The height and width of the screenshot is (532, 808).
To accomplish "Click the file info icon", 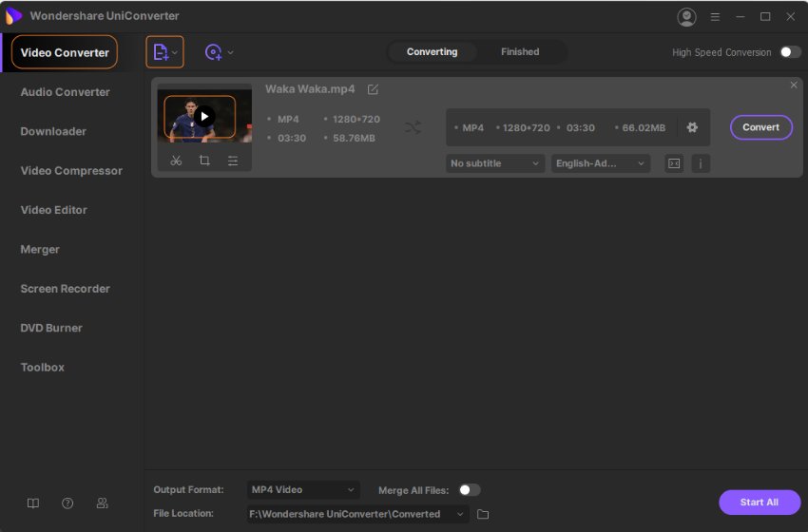I will click(701, 163).
